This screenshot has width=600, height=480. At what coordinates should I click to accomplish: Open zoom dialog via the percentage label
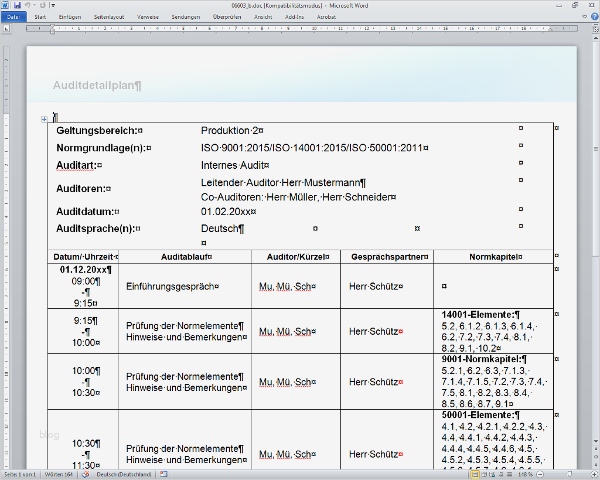[523, 474]
